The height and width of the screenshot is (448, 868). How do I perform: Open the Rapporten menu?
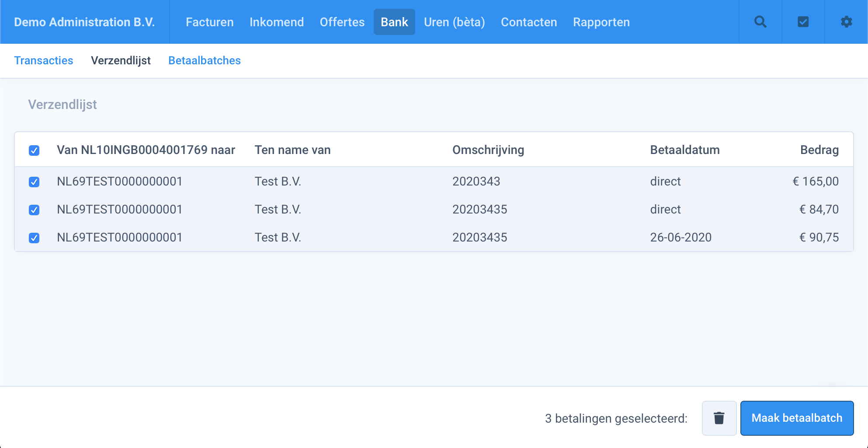point(601,22)
